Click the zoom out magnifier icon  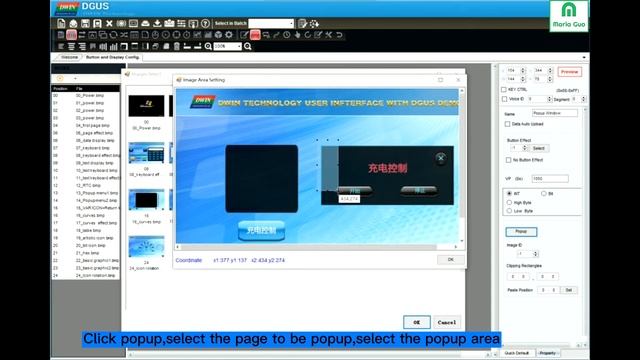(x=208, y=47)
